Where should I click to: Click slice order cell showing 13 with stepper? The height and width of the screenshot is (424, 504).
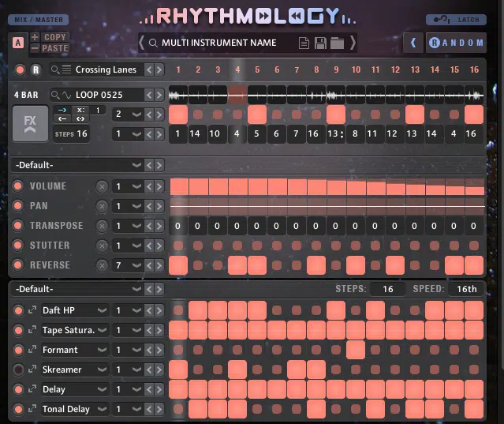tap(335, 133)
